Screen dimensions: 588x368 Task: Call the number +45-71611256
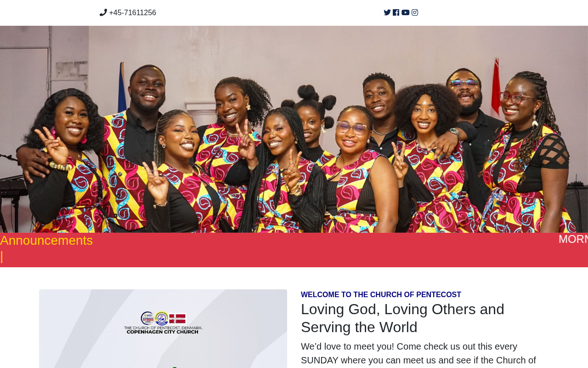coord(133,13)
